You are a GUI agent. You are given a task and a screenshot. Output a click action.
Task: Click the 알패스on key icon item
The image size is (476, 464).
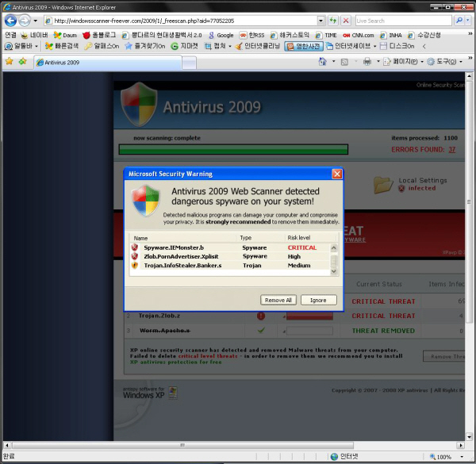click(102, 46)
